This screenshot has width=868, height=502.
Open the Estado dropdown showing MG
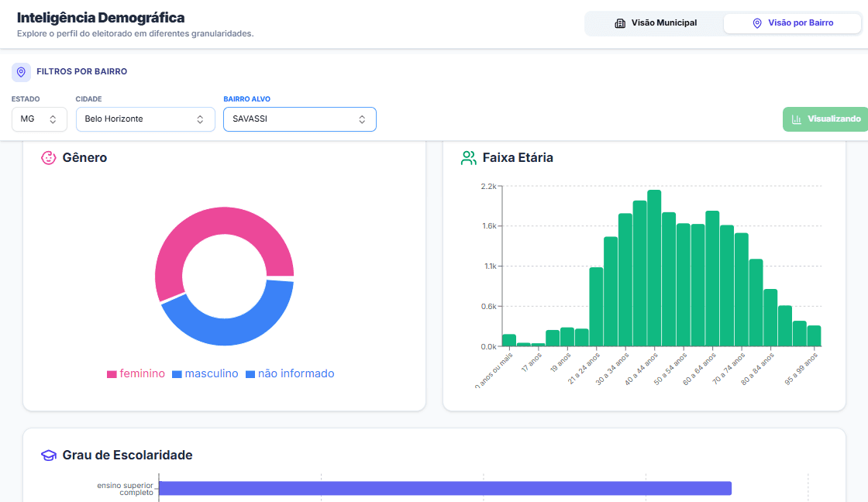(x=39, y=119)
